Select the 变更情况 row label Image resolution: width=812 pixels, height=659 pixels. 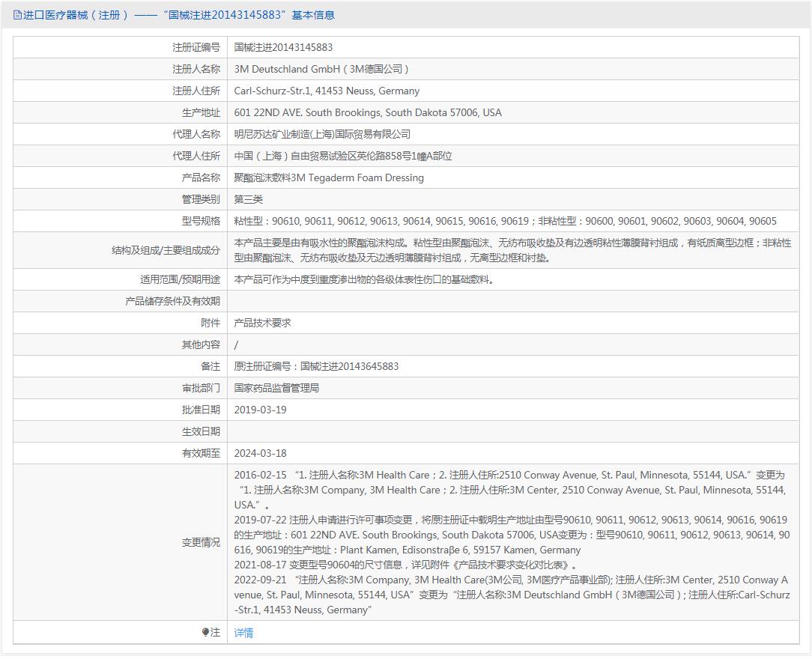(201, 543)
